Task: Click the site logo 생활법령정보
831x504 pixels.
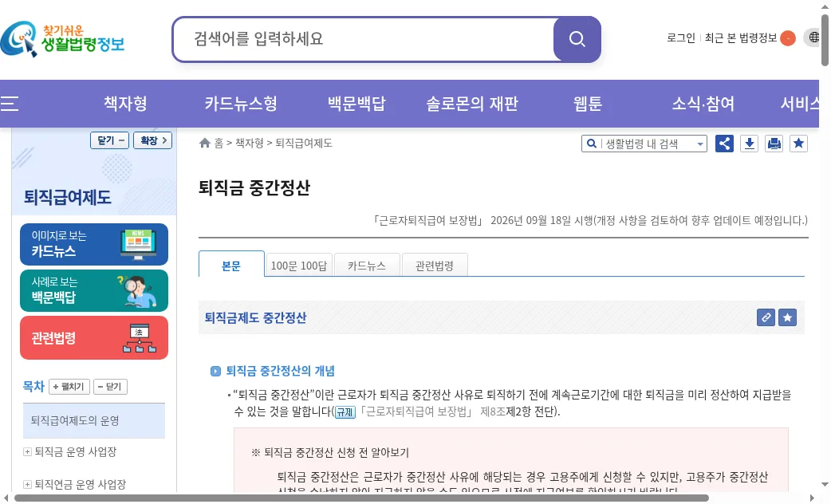Action: point(62,39)
